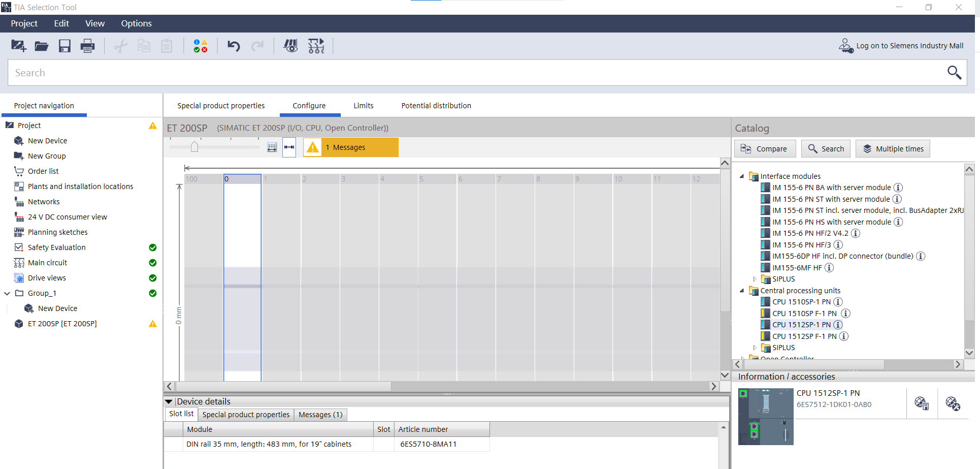Click the Siemens Industry Mall login user icon
This screenshot has width=980, height=469.
845,46
